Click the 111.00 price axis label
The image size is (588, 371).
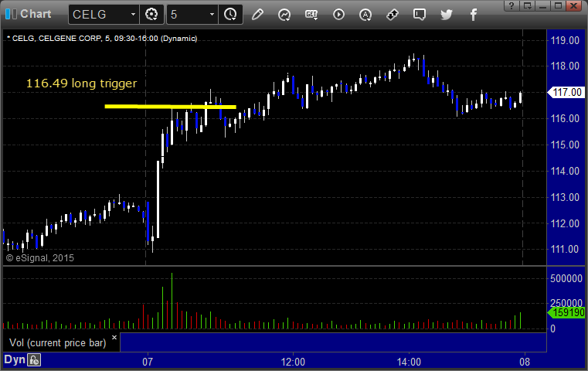[x=565, y=249]
